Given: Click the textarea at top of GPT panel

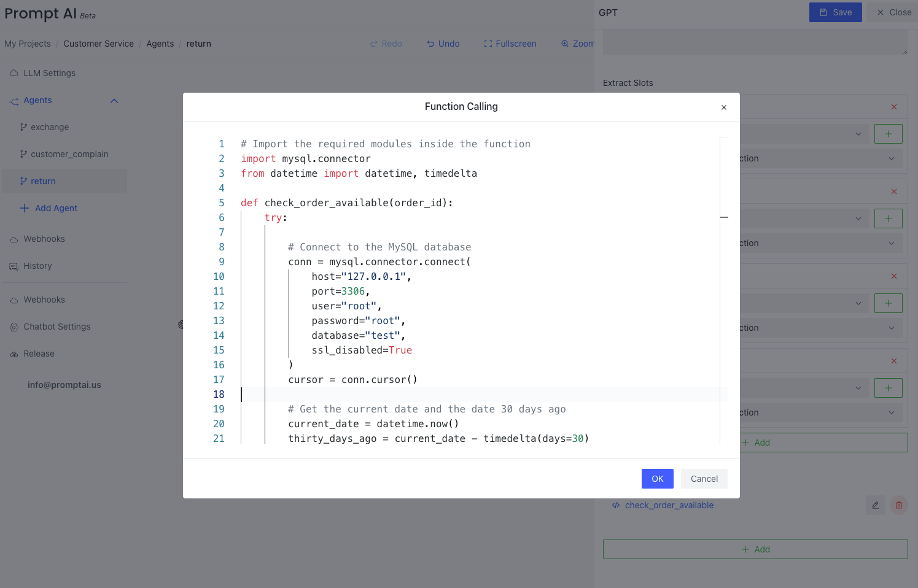Looking at the screenshot, I should [755, 43].
